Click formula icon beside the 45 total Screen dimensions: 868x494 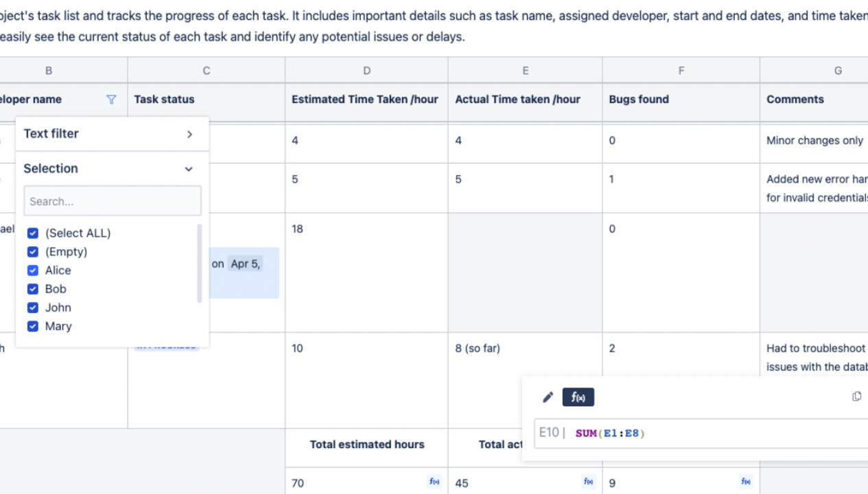[588, 482]
